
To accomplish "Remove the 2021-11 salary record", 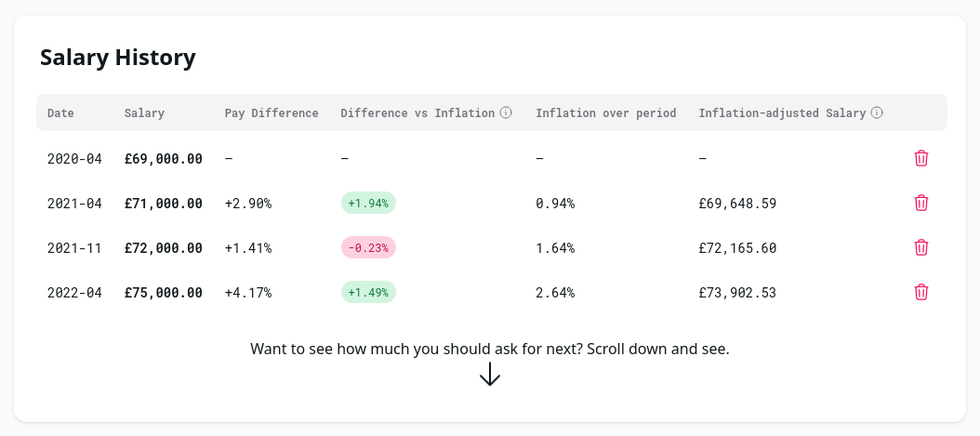I will coord(921,247).
